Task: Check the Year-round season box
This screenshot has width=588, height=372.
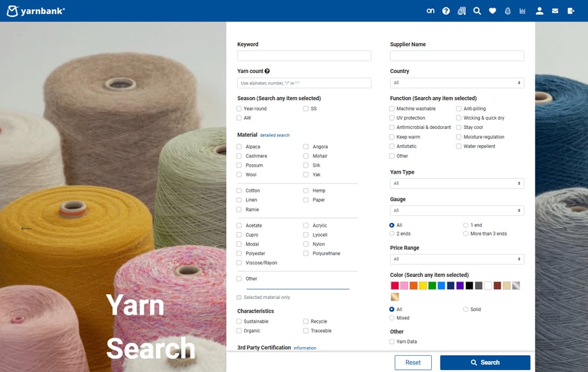Action: coord(239,109)
